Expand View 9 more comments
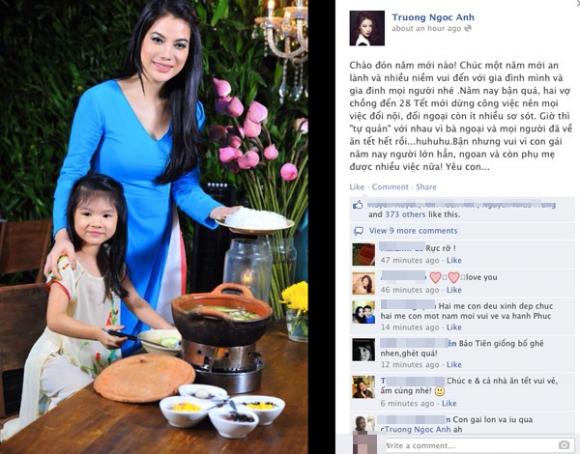The image size is (580, 454). point(413,231)
